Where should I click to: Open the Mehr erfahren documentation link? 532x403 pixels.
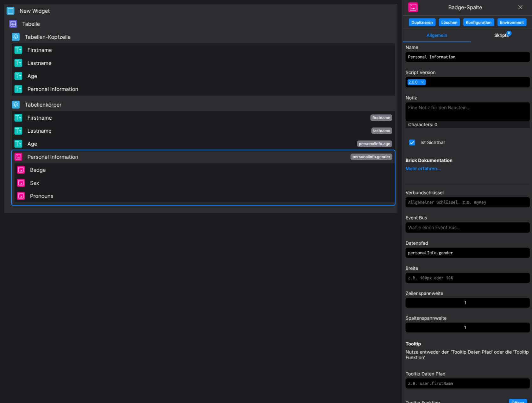coord(423,168)
